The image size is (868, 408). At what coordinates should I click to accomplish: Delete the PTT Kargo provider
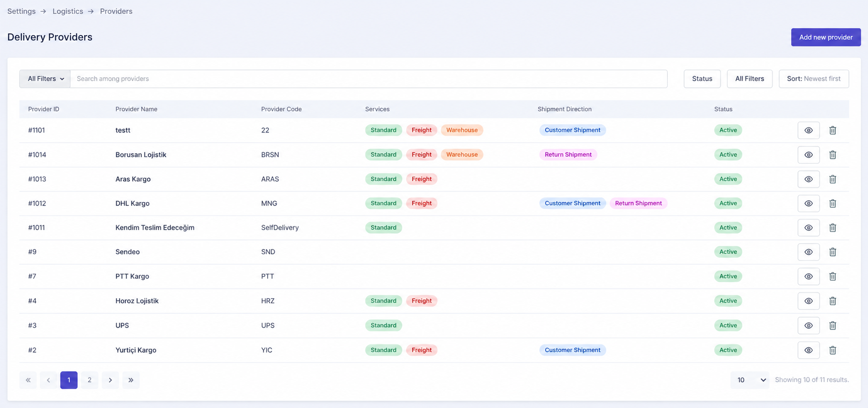832,277
